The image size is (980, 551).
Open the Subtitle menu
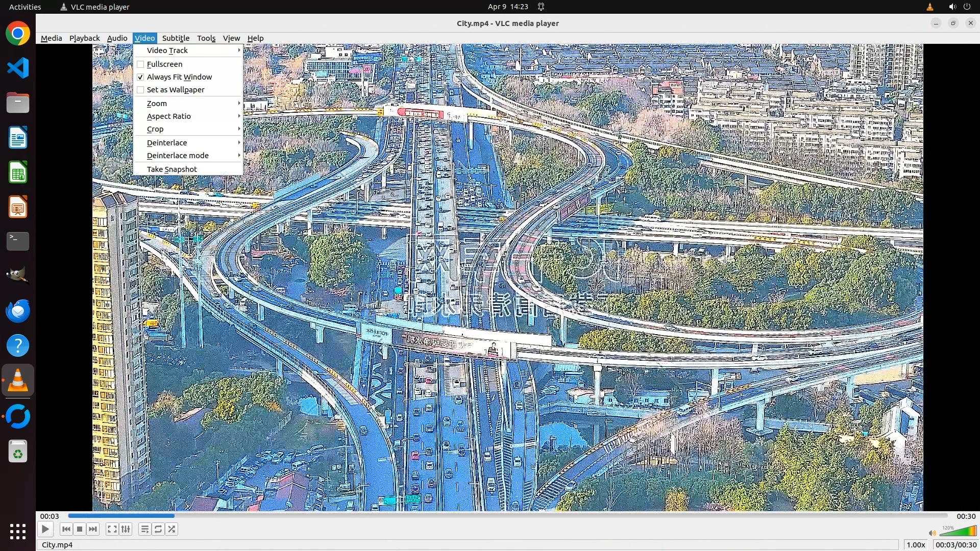[176, 38]
